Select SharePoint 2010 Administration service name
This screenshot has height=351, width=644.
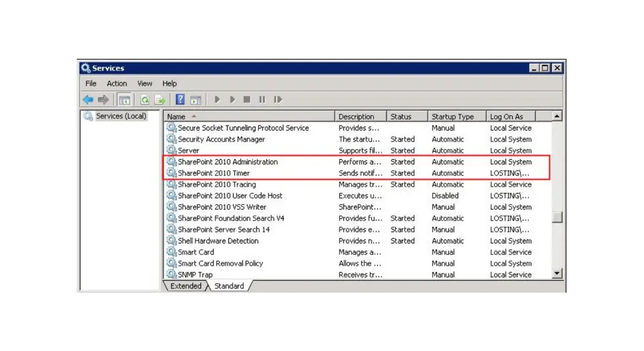pyautogui.click(x=227, y=162)
